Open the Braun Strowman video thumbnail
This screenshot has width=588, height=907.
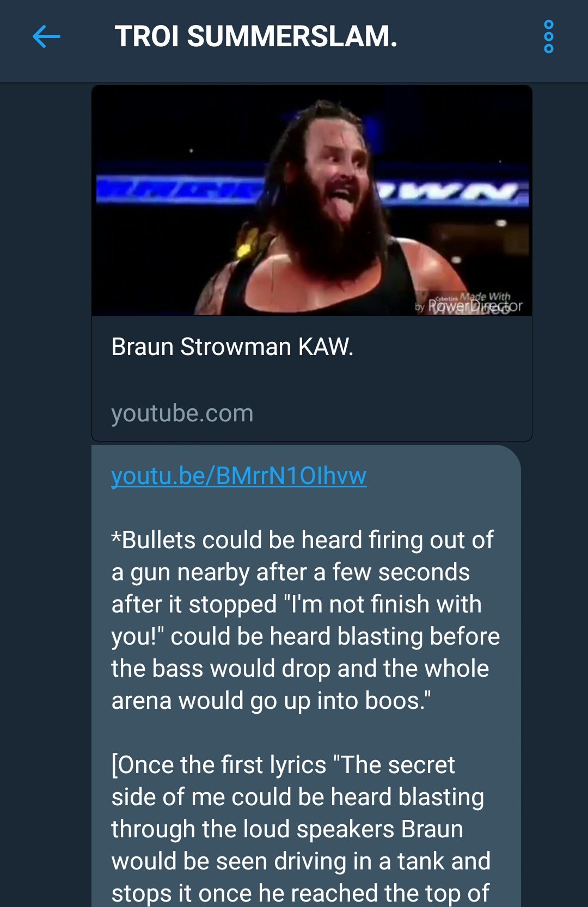(x=312, y=200)
